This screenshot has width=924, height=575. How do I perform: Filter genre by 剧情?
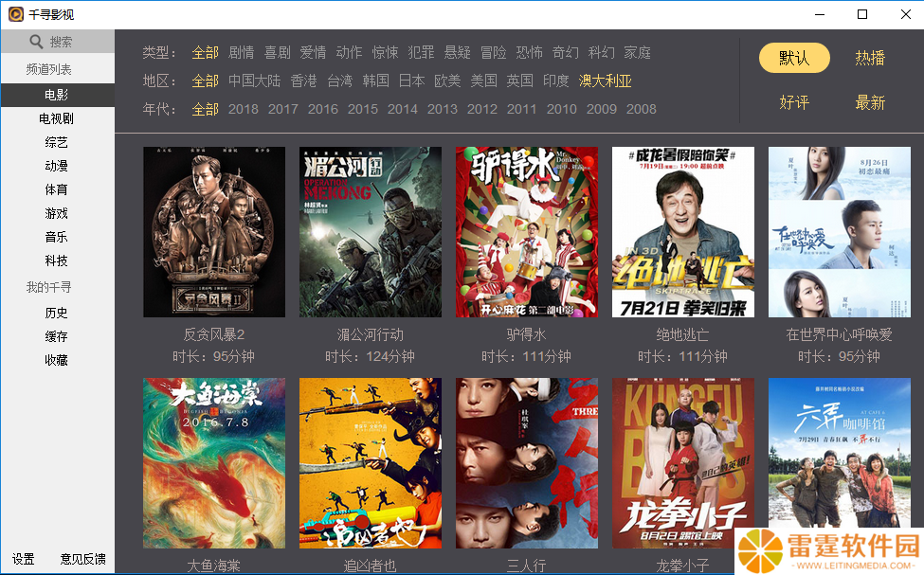tap(241, 52)
